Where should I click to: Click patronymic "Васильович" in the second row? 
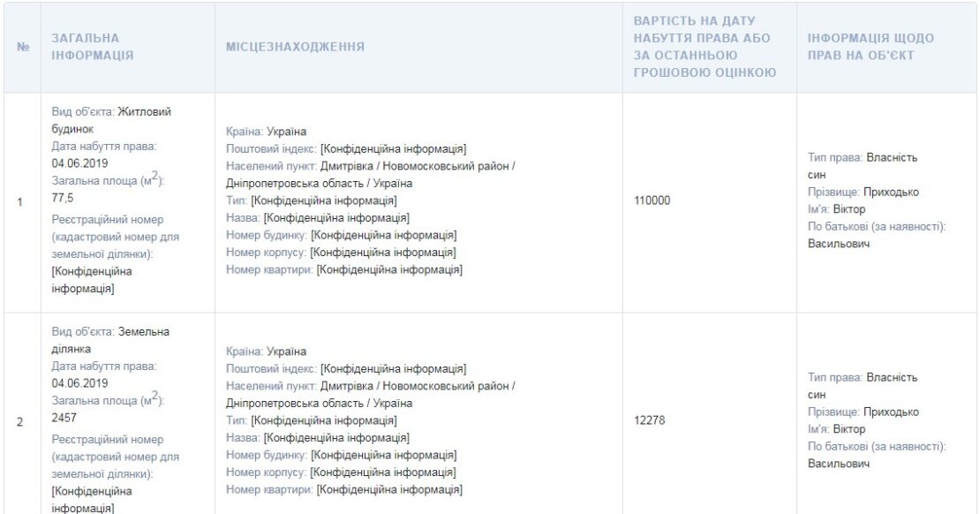tap(839, 464)
